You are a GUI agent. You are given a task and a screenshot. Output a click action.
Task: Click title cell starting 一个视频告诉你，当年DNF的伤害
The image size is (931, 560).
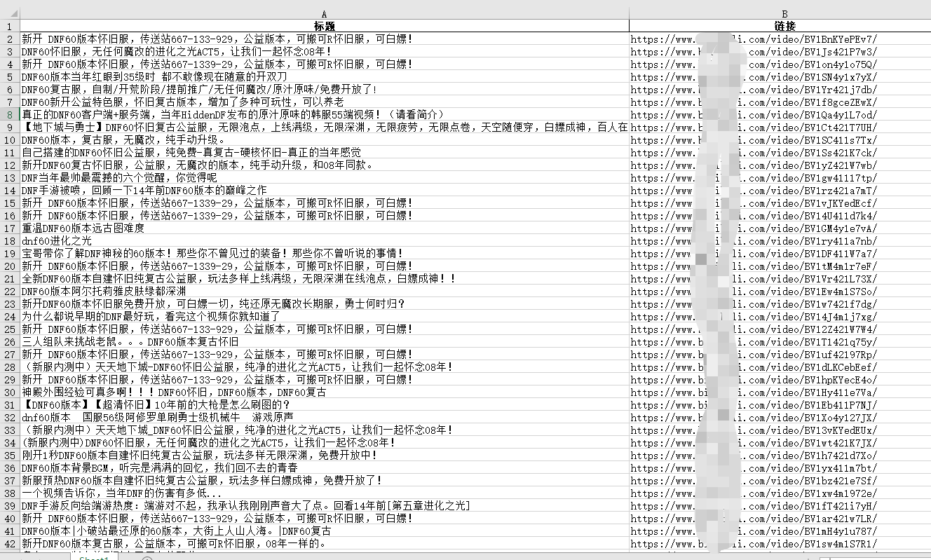[324, 493]
